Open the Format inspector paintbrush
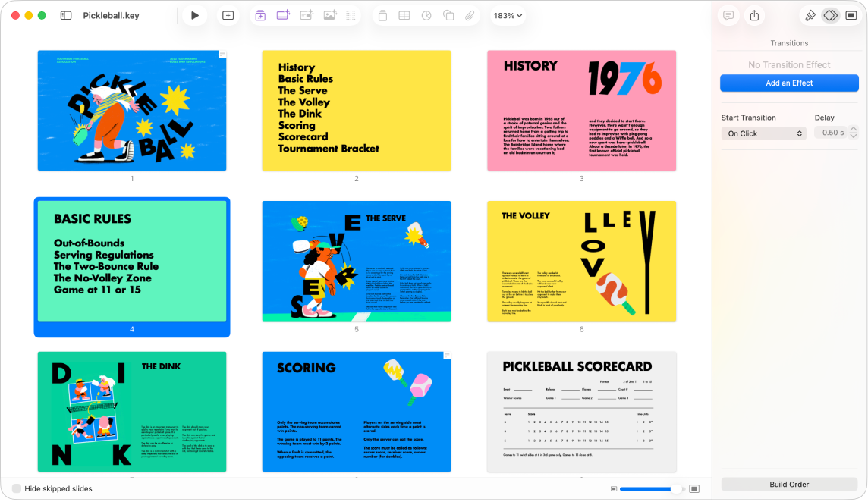Screen dimensions: 868x502 pos(810,15)
